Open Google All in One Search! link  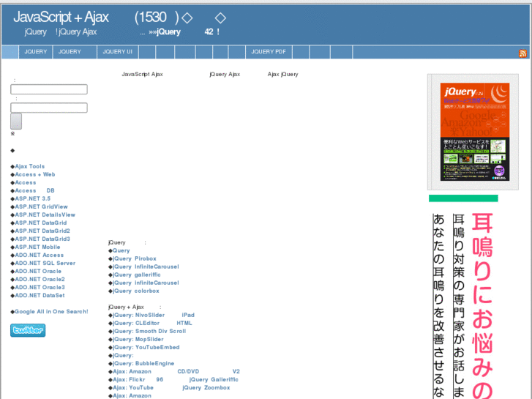coord(51,312)
